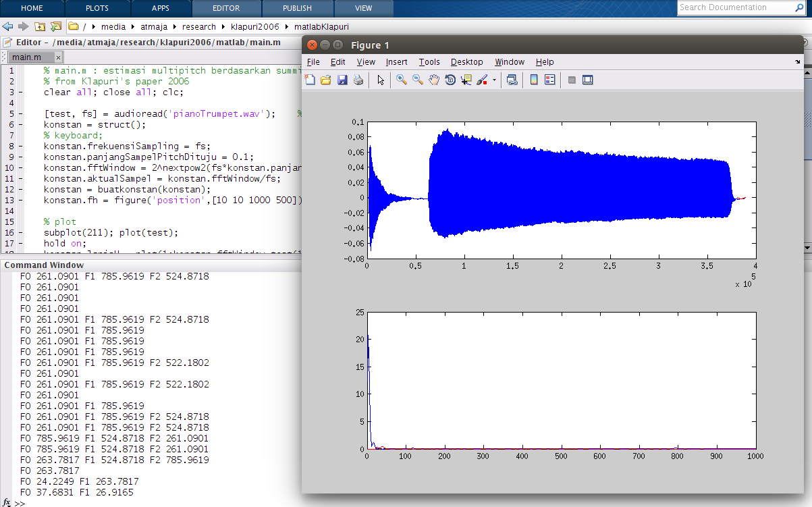Toggle the Data Cursor tool
This screenshot has height=507, width=812.
click(466, 80)
